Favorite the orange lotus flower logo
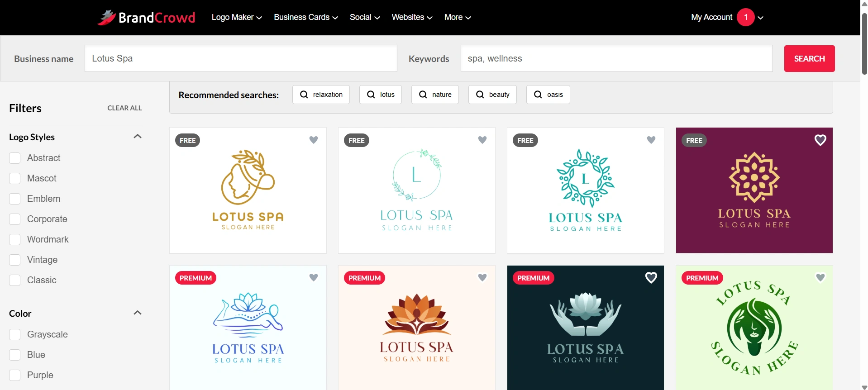868x390 pixels. [482, 277]
